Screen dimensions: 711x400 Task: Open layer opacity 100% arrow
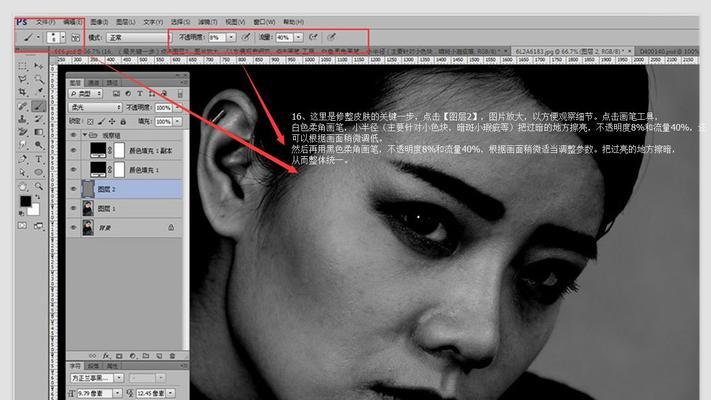[x=177, y=107]
